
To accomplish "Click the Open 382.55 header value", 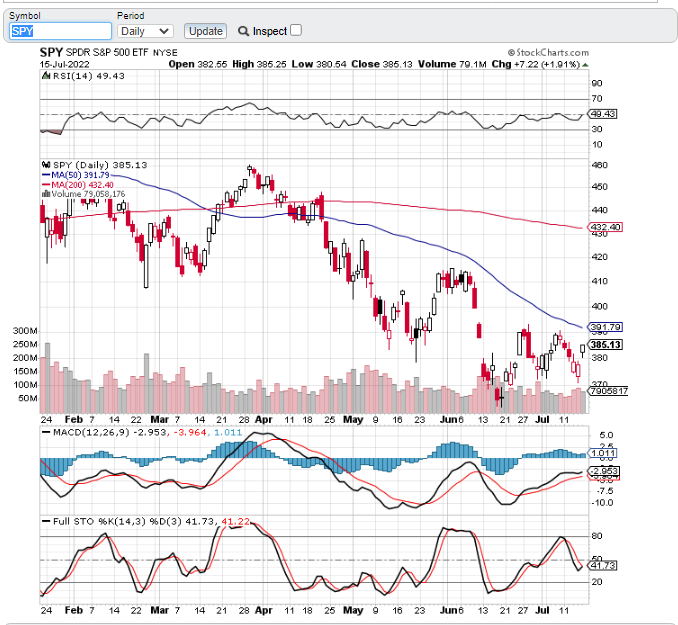I will click(x=198, y=64).
